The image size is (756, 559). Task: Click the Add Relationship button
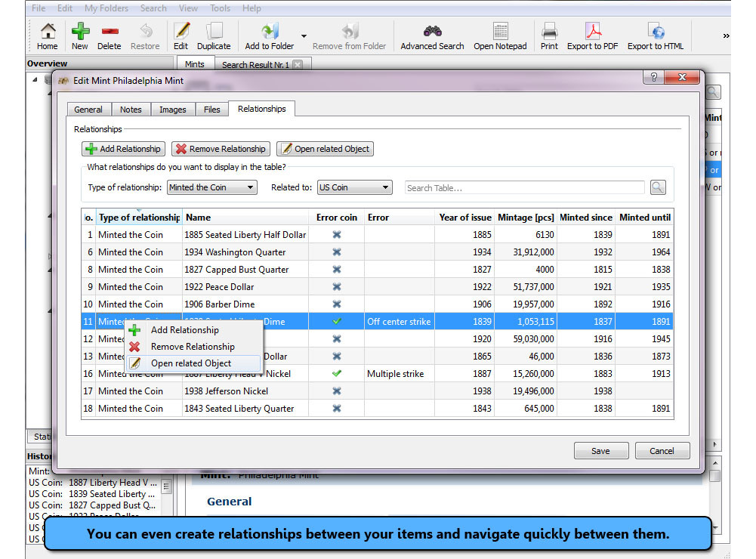click(x=123, y=149)
